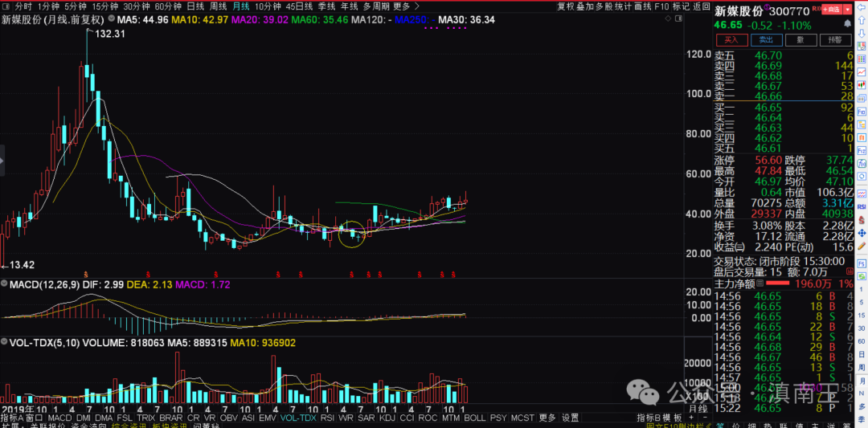
Task: Add stock via 自选 button
Action: tap(832, 10)
